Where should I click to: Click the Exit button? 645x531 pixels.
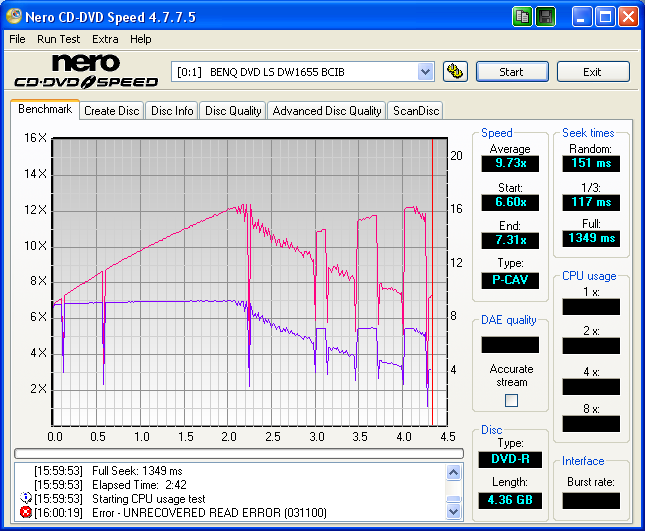point(593,72)
